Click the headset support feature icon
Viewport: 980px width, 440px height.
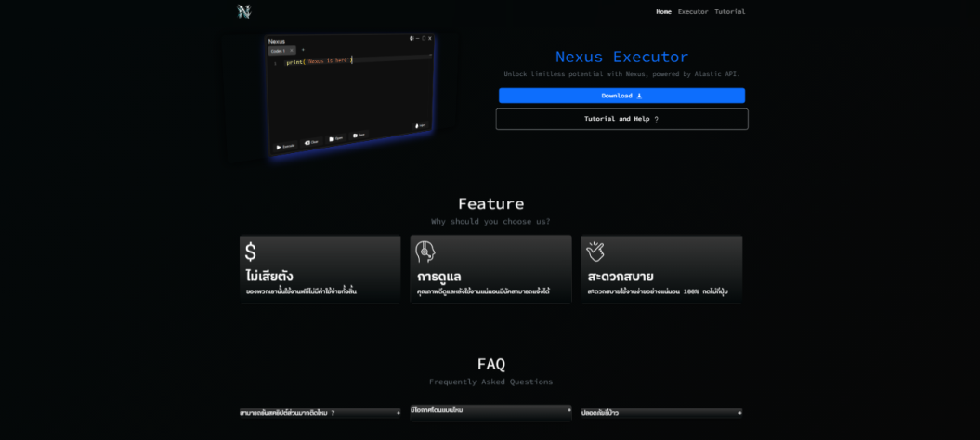click(x=425, y=252)
